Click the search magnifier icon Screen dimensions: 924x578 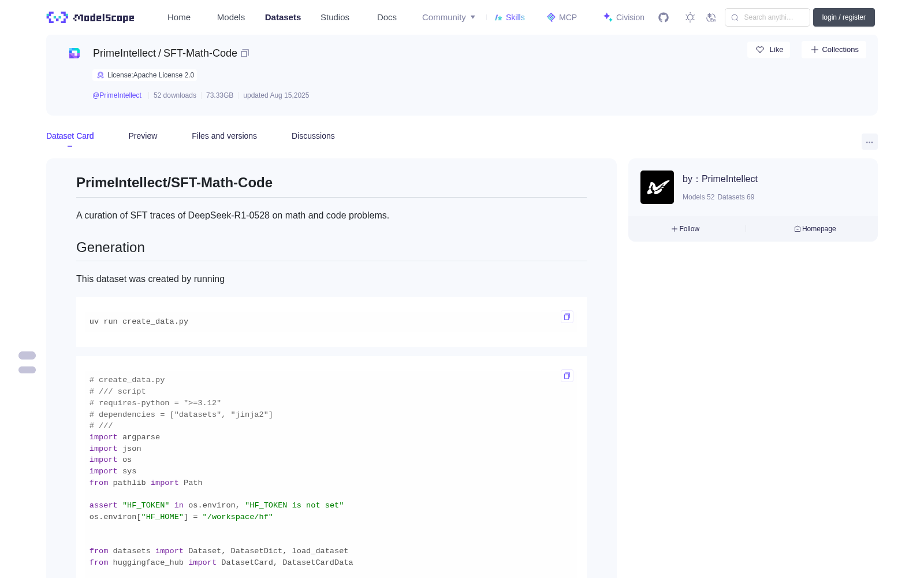[x=735, y=17]
